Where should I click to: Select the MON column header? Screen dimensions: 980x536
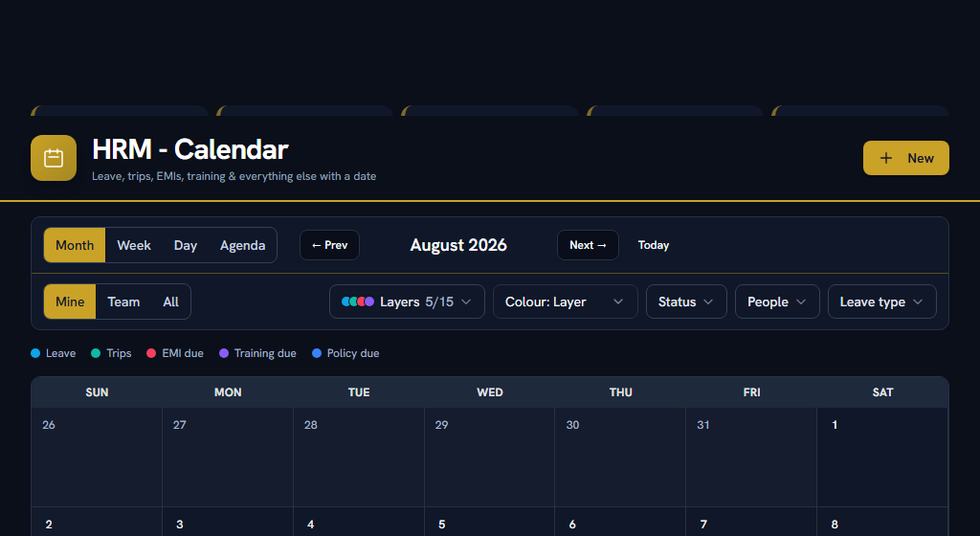[x=228, y=392]
